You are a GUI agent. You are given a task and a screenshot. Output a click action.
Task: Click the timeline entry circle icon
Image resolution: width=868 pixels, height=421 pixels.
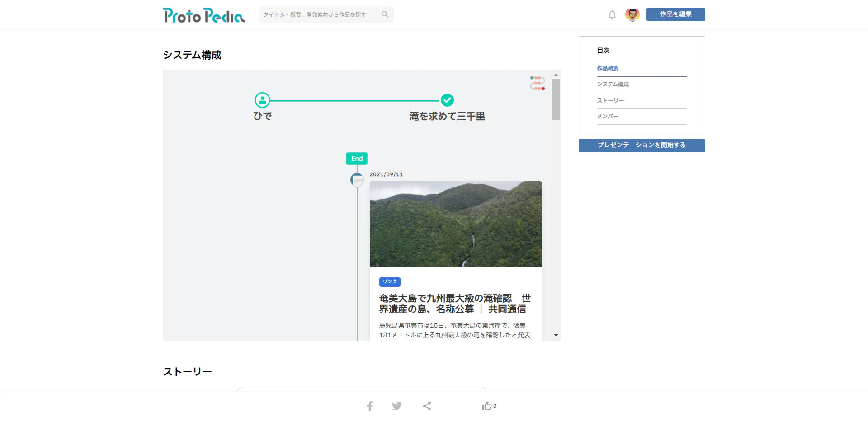pyautogui.click(x=357, y=180)
